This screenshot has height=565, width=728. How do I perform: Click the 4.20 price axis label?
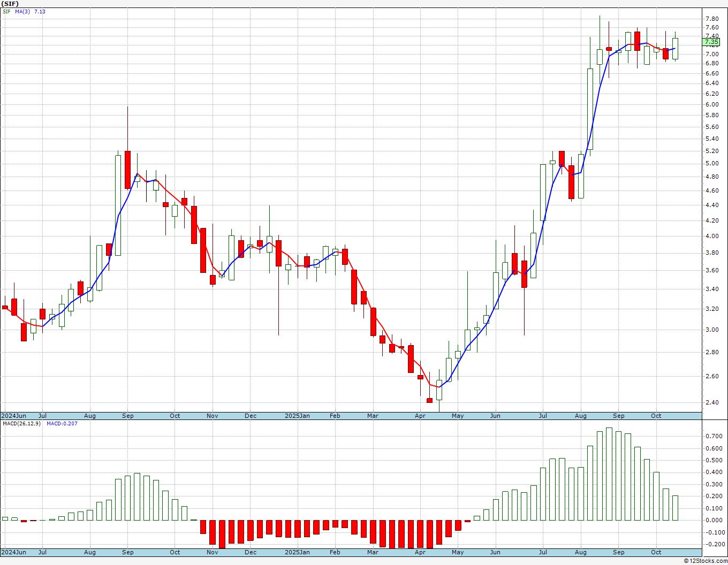point(711,220)
